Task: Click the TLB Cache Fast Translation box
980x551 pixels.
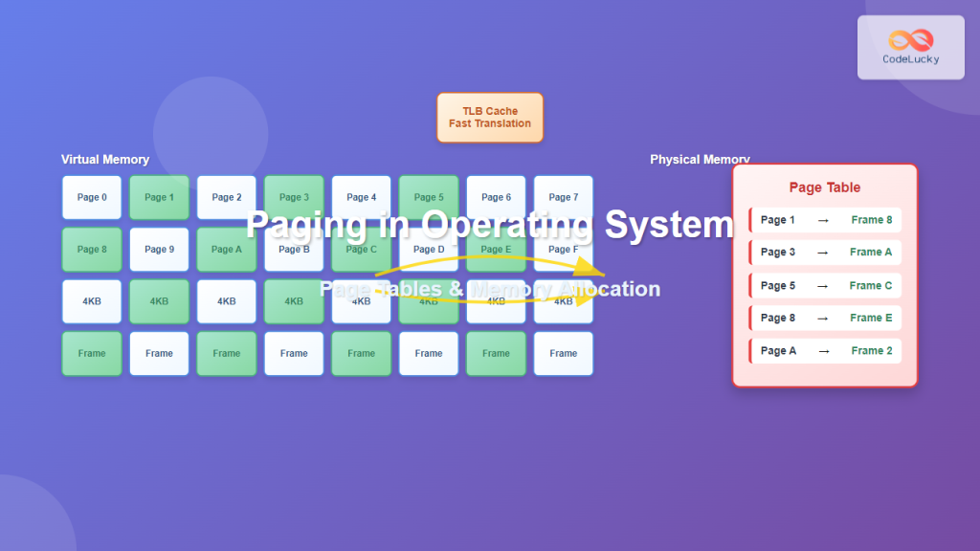Action: click(x=490, y=118)
